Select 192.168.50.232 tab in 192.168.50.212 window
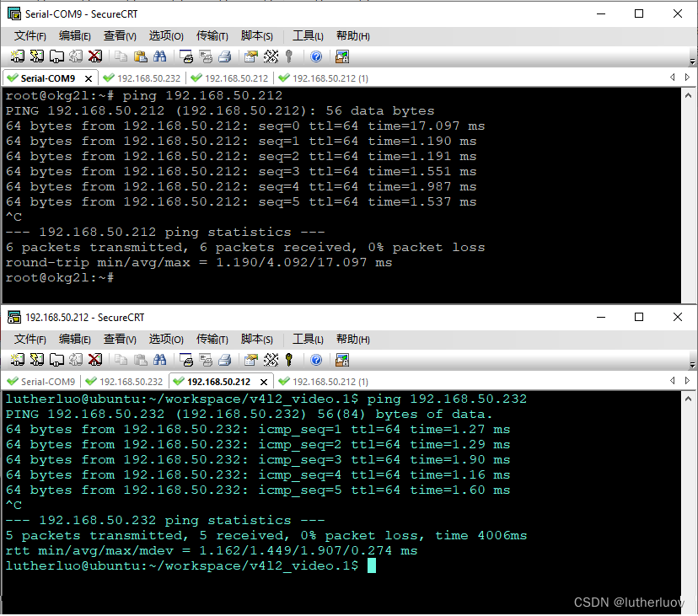The width and height of the screenshot is (698, 616). tap(125, 382)
